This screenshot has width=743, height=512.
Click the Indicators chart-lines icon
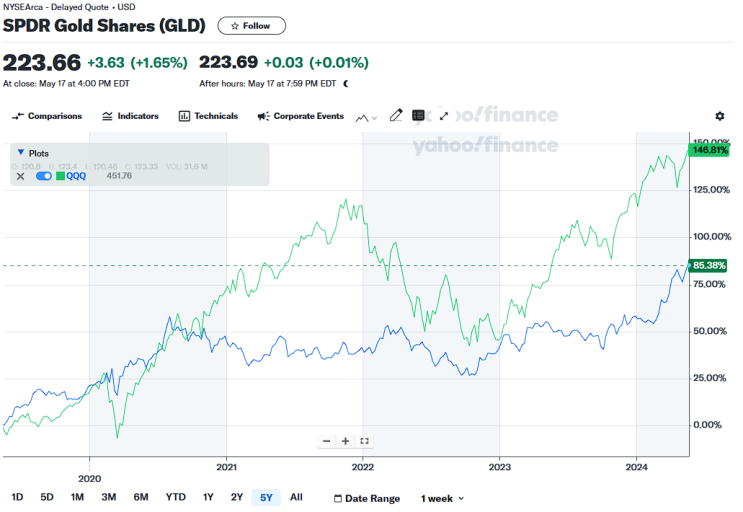pyautogui.click(x=108, y=116)
